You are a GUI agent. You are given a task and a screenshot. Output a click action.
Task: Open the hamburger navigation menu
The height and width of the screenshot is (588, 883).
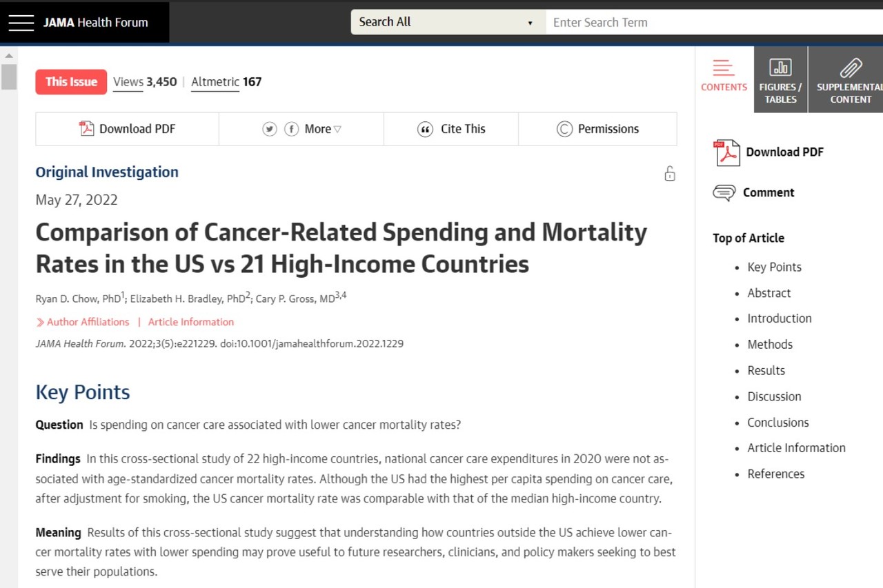click(x=21, y=23)
